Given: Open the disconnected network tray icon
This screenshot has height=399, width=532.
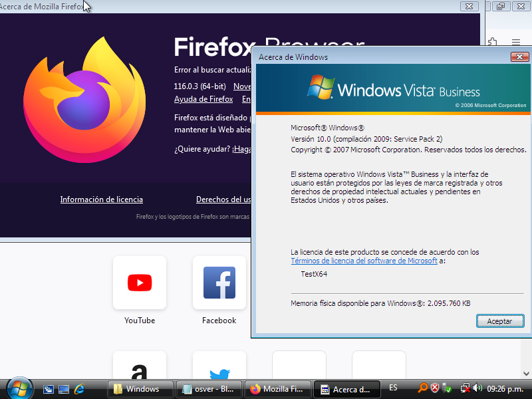Looking at the screenshot, I should tap(465, 388).
